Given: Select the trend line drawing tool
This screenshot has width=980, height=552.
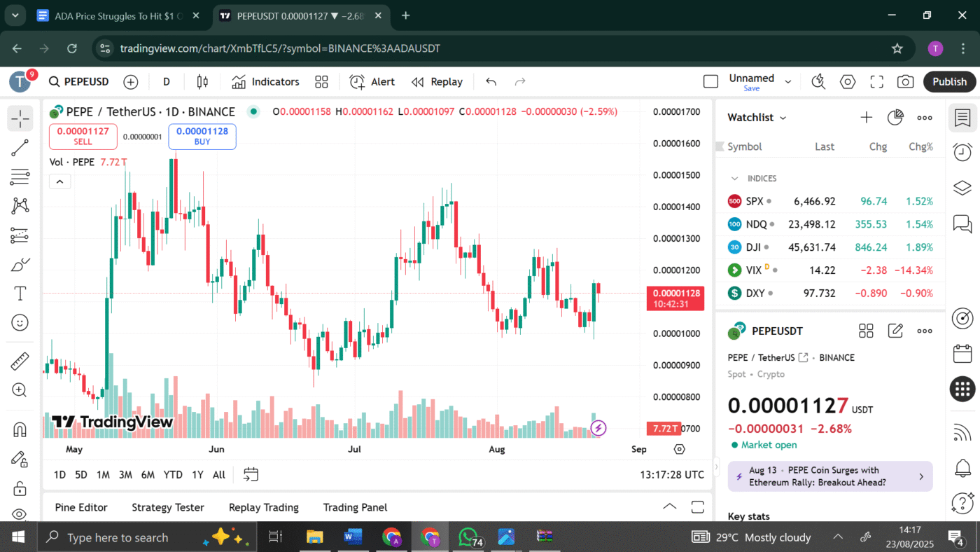Looking at the screenshot, I should (x=20, y=148).
